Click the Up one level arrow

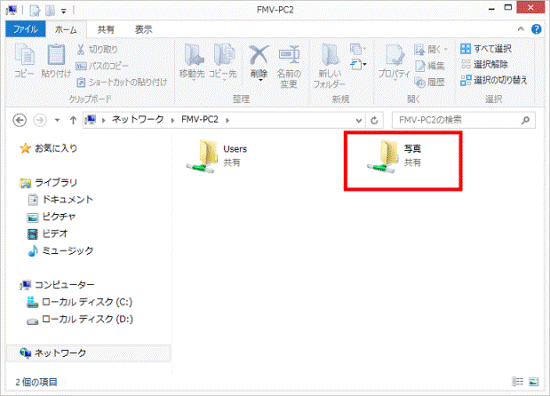click(x=73, y=120)
